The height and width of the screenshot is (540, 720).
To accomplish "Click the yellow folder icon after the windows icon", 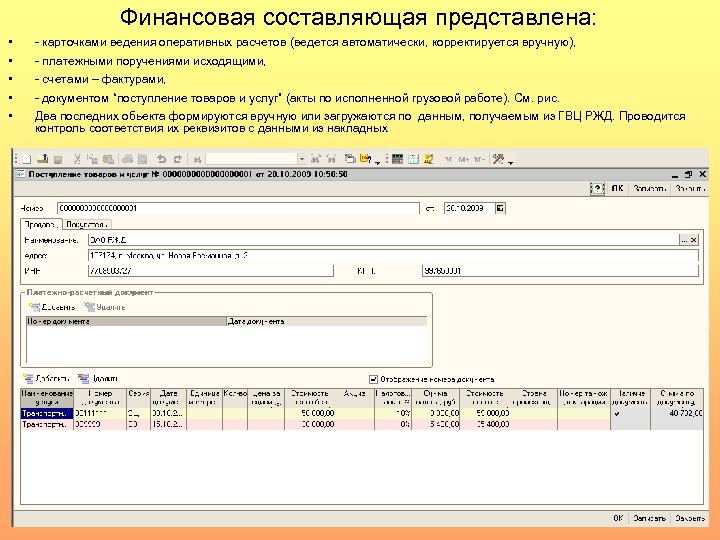I will [366, 159].
